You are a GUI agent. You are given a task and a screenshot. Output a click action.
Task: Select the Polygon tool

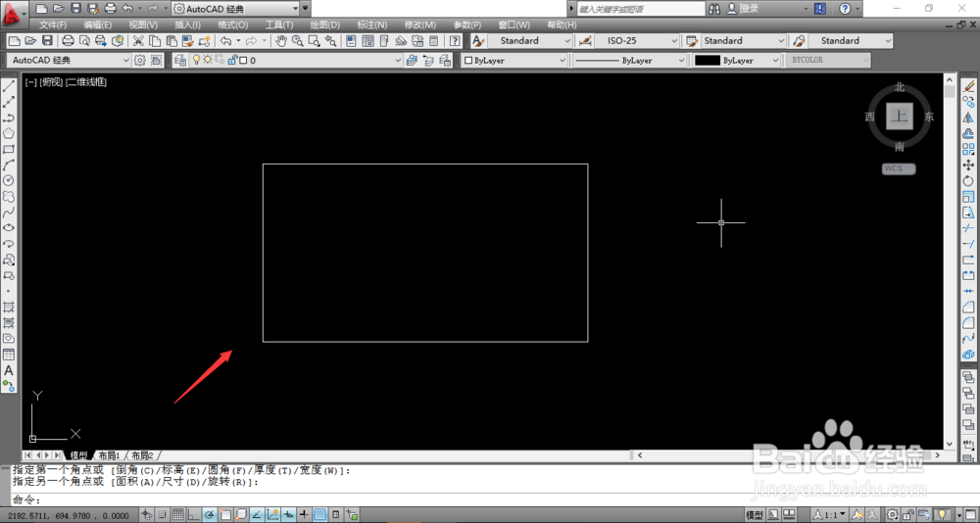[9, 133]
